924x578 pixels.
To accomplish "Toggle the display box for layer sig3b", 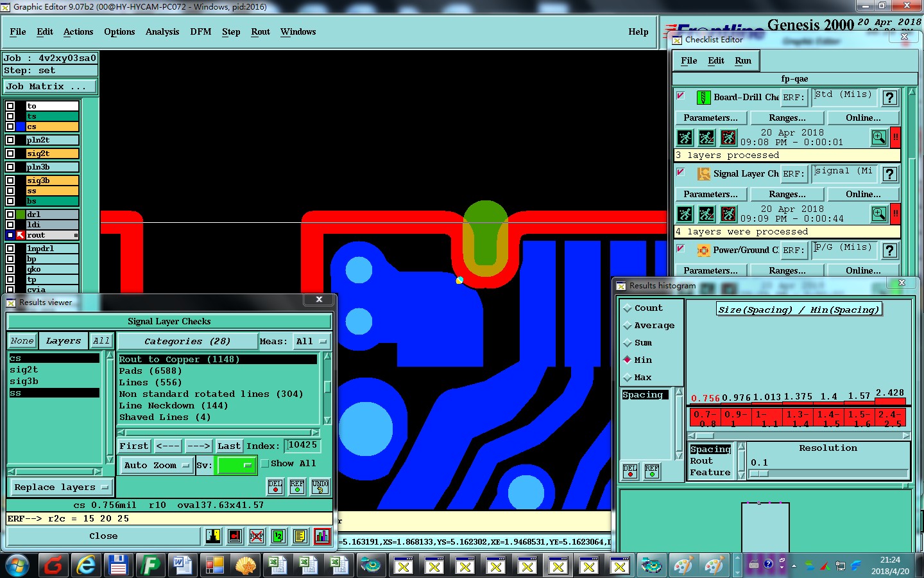I will click(x=10, y=181).
